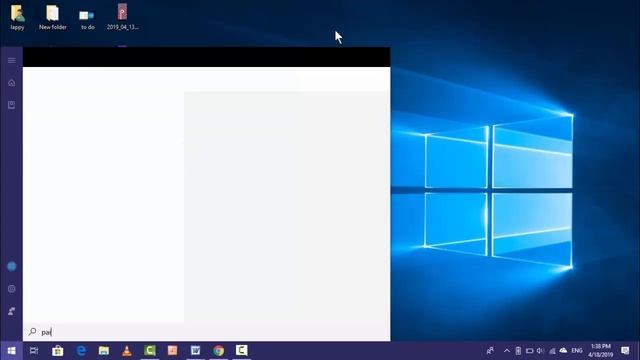Image resolution: width=640 pixels, height=360 pixels.
Task: Launch Microsoft Store from the taskbar
Action: (x=58, y=351)
